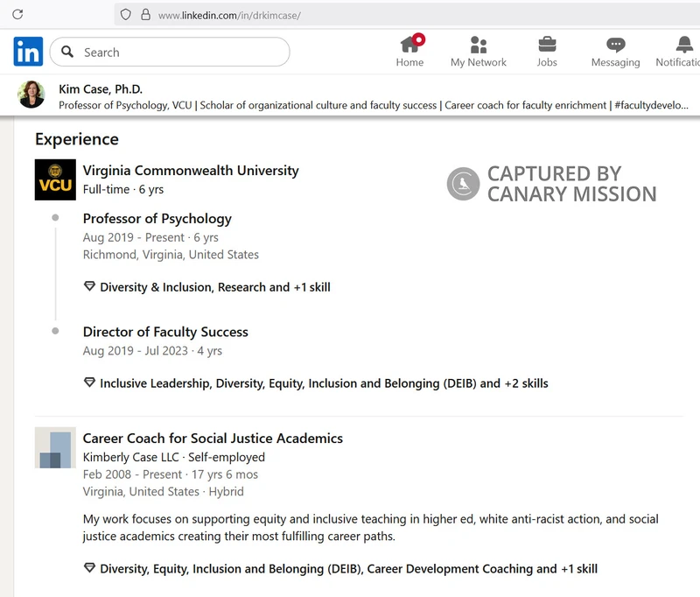The image size is (700, 597).
Task: Open Diversity & Inclusion, Research skills link
Action: 215,287
